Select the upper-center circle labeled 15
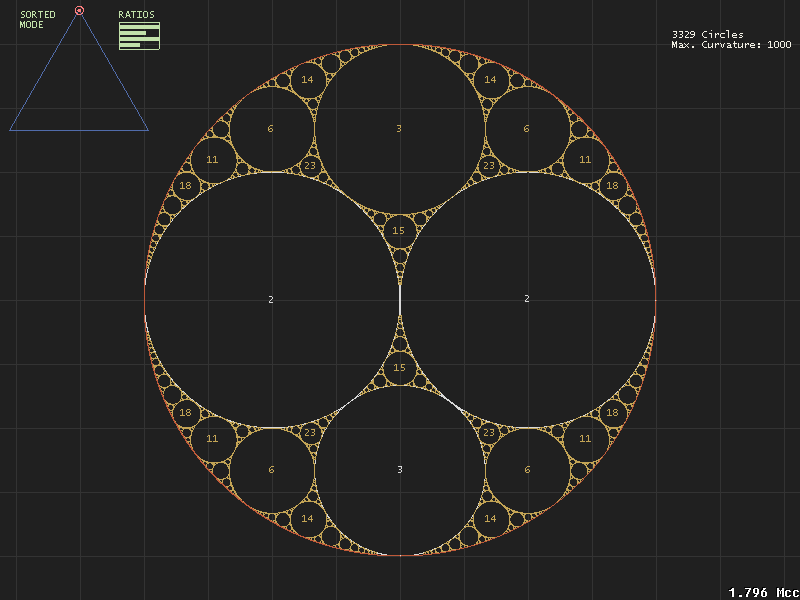The width and height of the screenshot is (800, 600). pos(399,230)
